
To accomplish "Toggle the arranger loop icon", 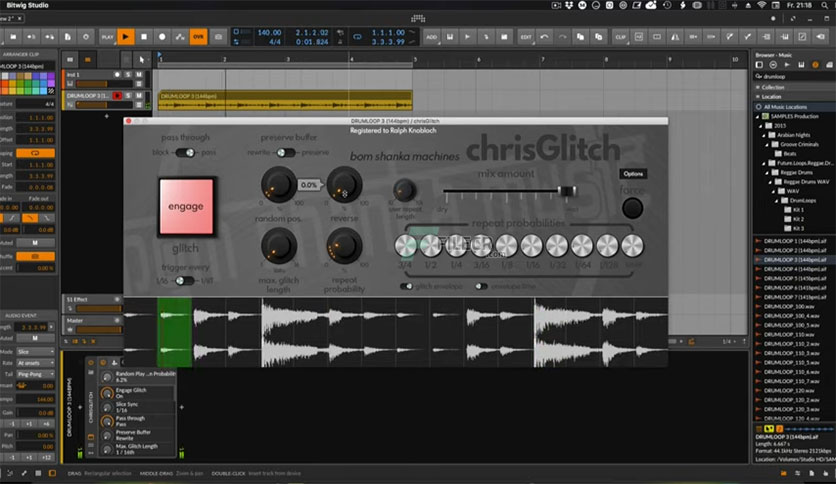I will pyautogui.click(x=357, y=37).
